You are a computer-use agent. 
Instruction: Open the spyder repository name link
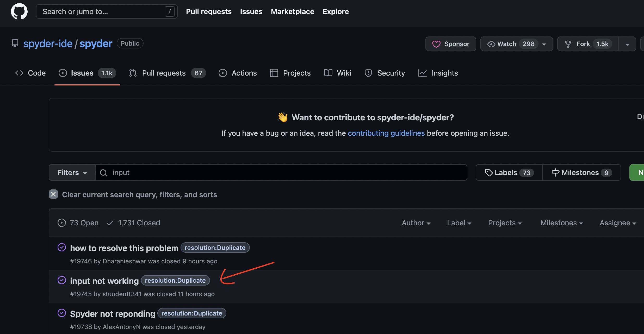click(96, 44)
